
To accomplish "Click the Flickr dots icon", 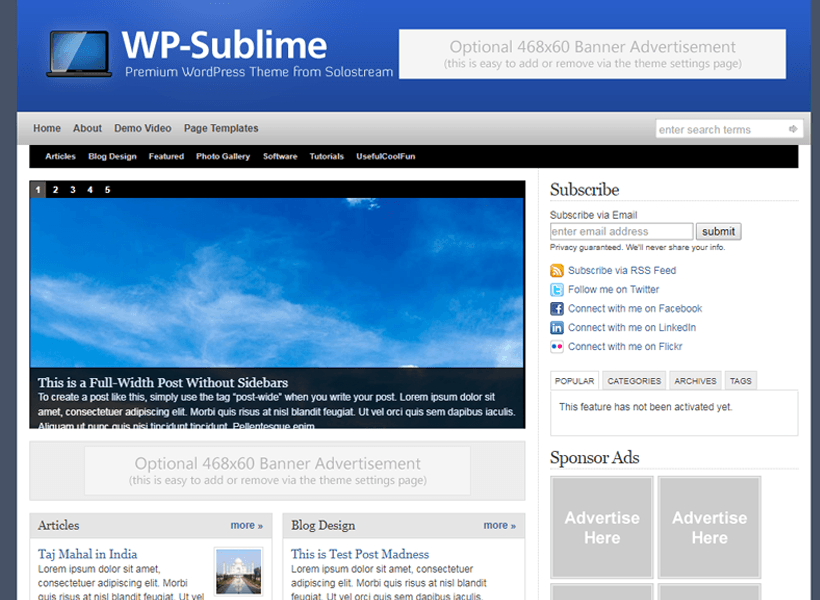I will coord(556,346).
